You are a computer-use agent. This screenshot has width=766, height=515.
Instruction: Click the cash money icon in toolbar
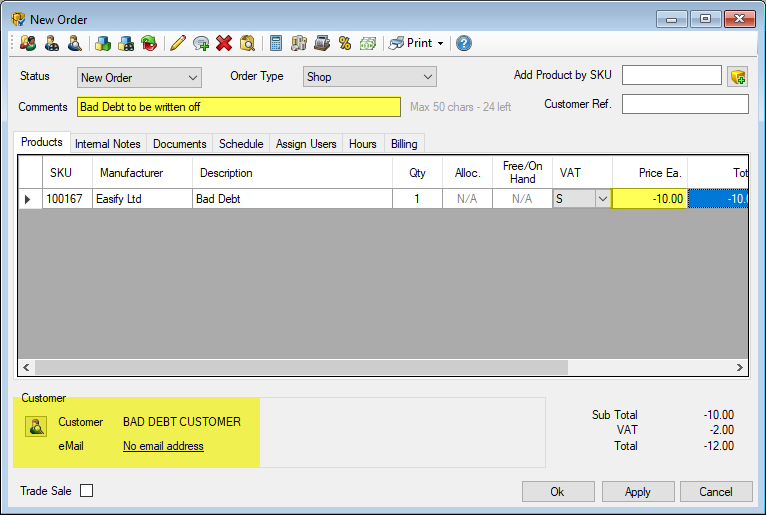tap(368, 43)
